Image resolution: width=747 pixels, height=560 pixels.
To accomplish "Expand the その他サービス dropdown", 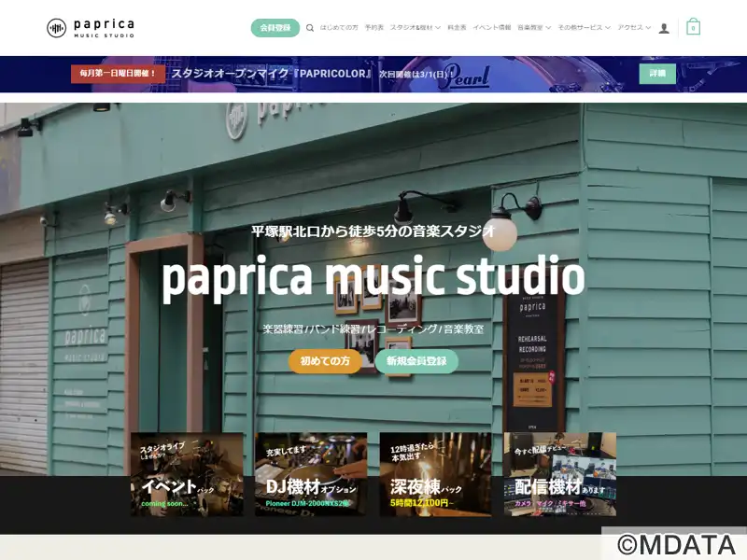I will pyautogui.click(x=584, y=28).
